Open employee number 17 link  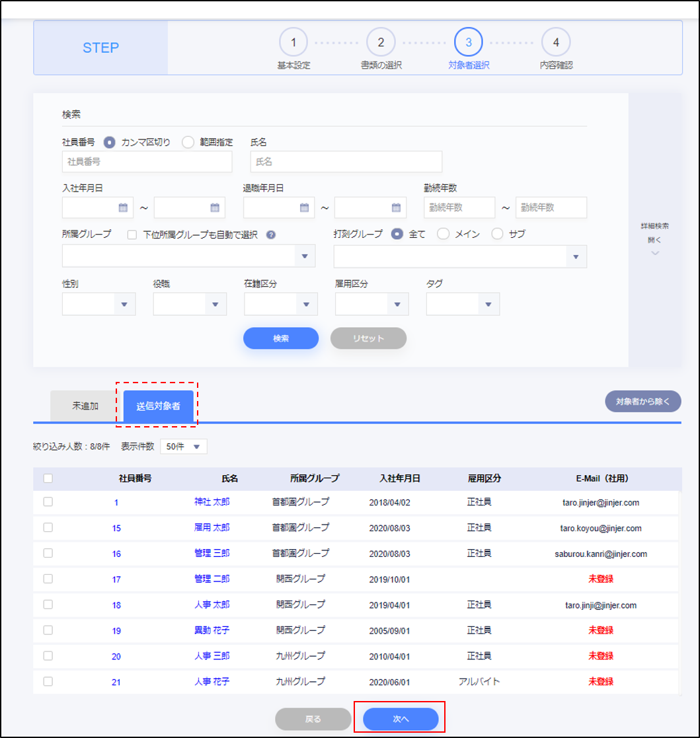click(116, 580)
